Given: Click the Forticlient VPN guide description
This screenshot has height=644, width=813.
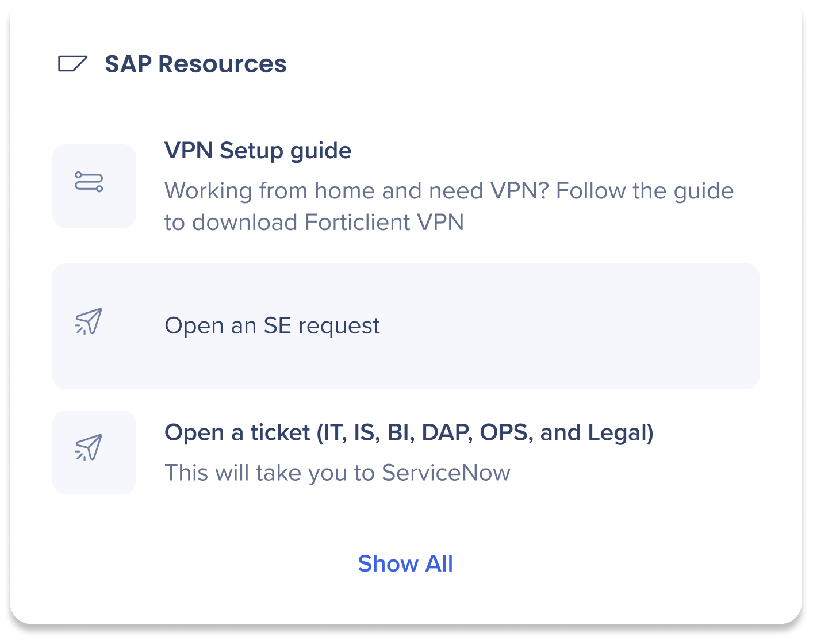Looking at the screenshot, I should (449, 206).
